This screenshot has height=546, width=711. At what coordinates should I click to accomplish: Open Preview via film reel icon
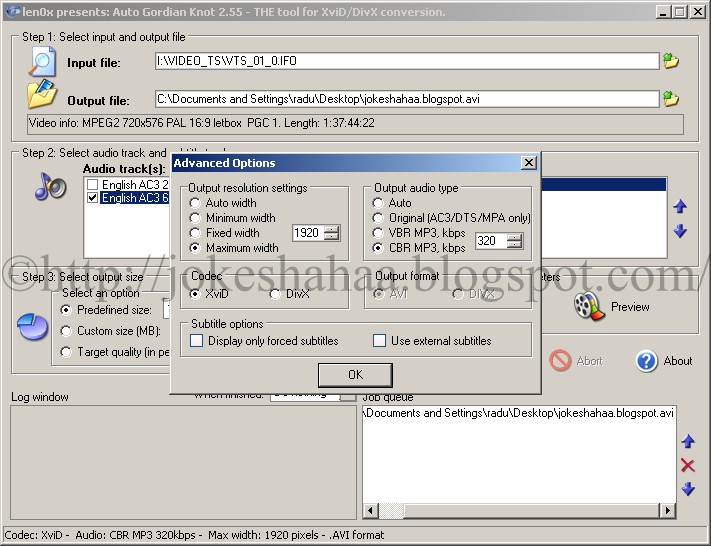pos(589,306)
